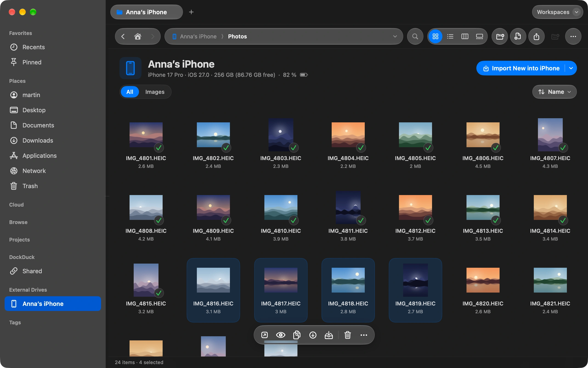Viewport: 588px width, 368px height.
Task: Click the new file toolbar icon
Action: tap(518, 37)
